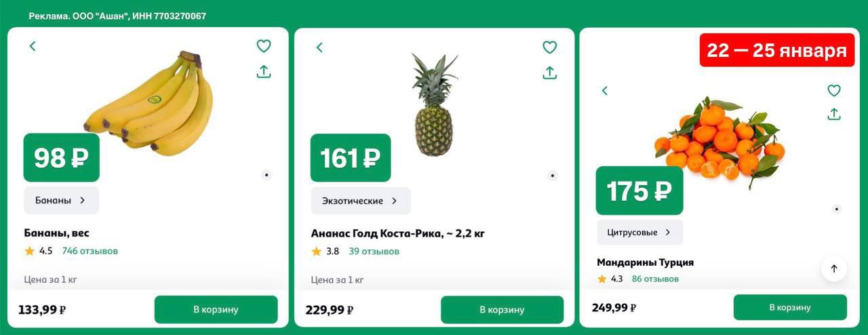Add bananas to favorites with heart icon
The height and width of the screenshot is (335, 868).
[x=264, y=46]
